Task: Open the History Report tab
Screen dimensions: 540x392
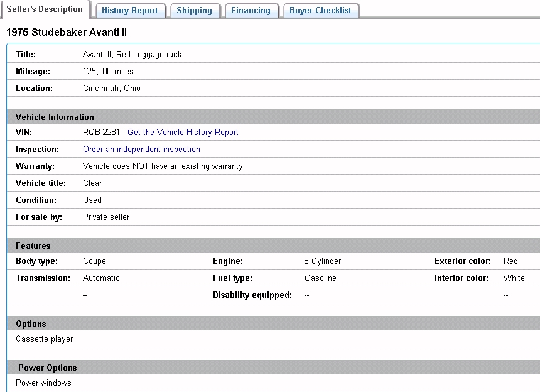Action: [130, 11]
